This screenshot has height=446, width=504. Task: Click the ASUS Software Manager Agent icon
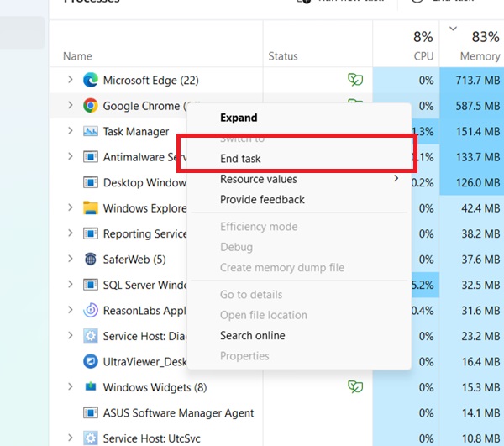pos(91,413)
